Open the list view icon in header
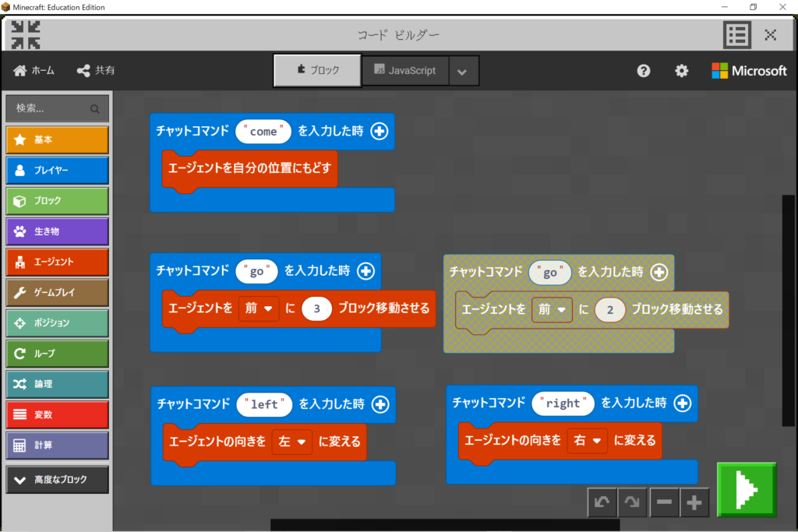Screen dimensions: 798x532 tap(736, 35)
